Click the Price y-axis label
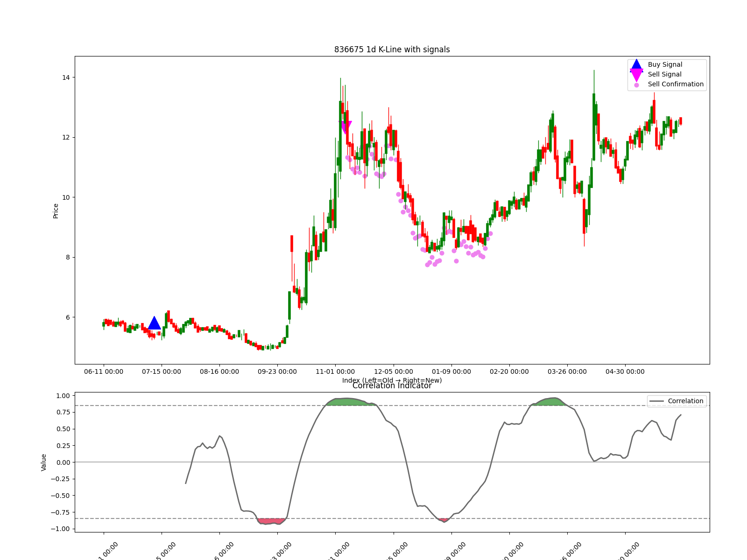 pos(56,211)
